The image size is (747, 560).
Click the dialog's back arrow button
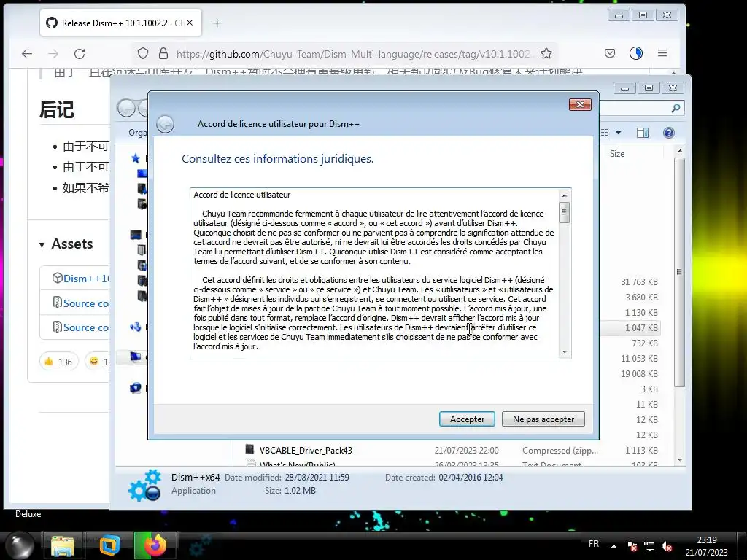[166, 124]
